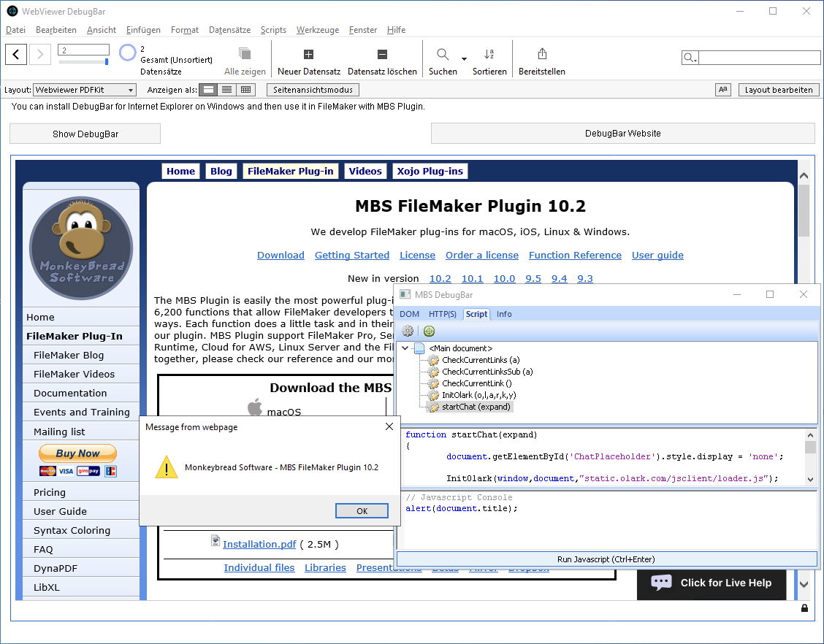The image size is (824, 644).
Task: Open the Scripts menu
Action: tap(273, 30)
